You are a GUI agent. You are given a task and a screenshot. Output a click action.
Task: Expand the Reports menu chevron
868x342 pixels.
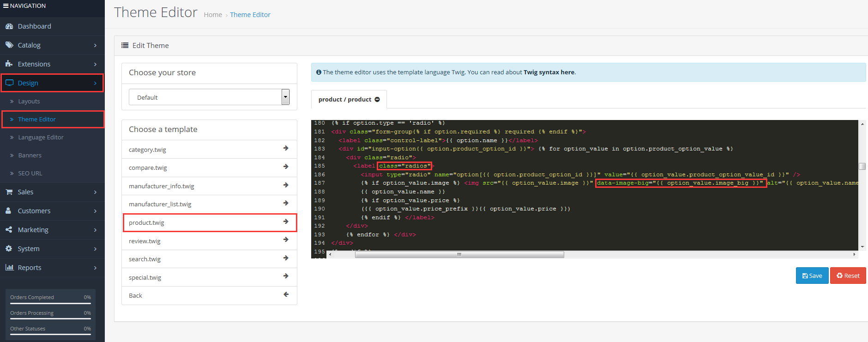95,268
